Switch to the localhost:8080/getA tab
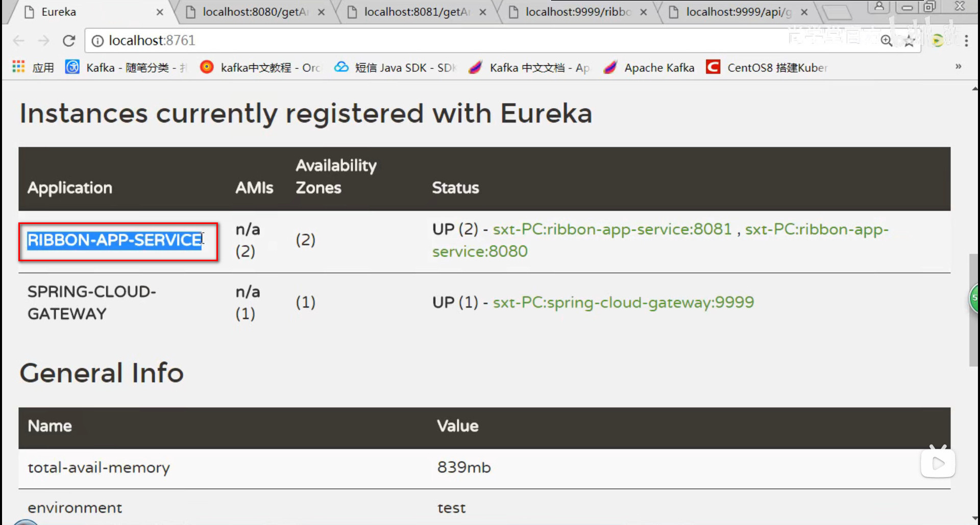The image size is (980, 525). (x=255, y=12)
